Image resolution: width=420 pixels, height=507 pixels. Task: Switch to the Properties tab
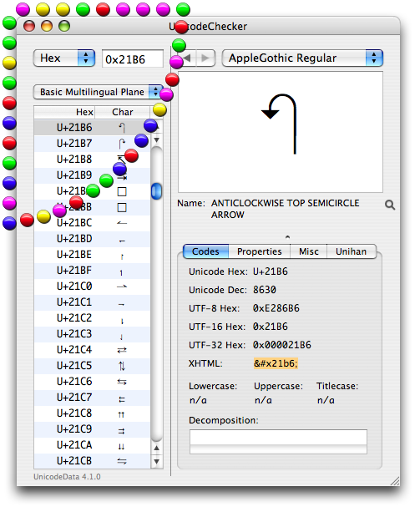pyautogui.click(x=260, y=251)
